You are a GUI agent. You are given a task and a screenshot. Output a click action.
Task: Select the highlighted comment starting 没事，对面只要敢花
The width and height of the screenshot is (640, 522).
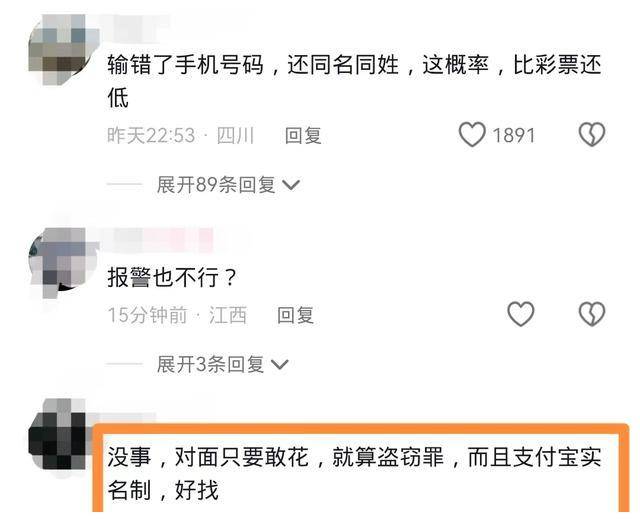354,473
